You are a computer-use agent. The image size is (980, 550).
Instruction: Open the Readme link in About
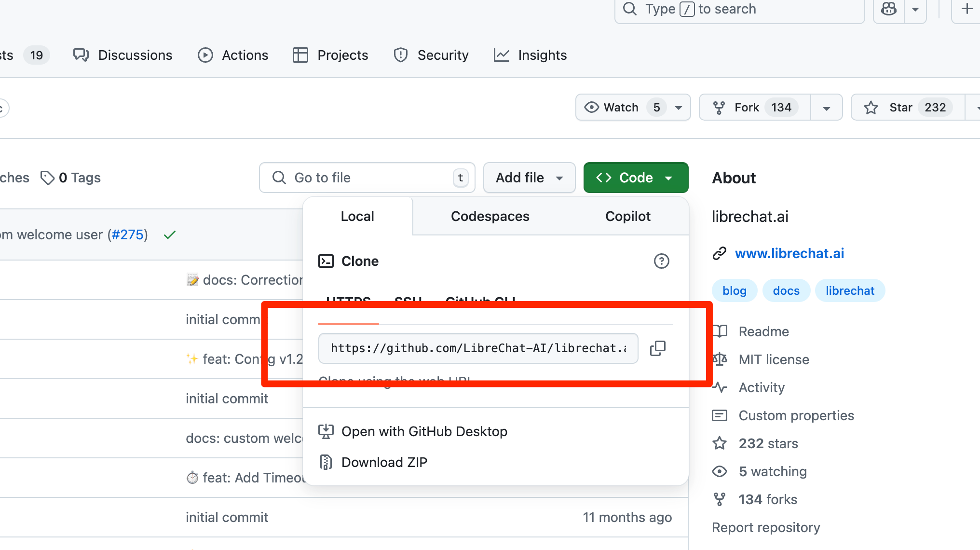click(x=764, y=331)
